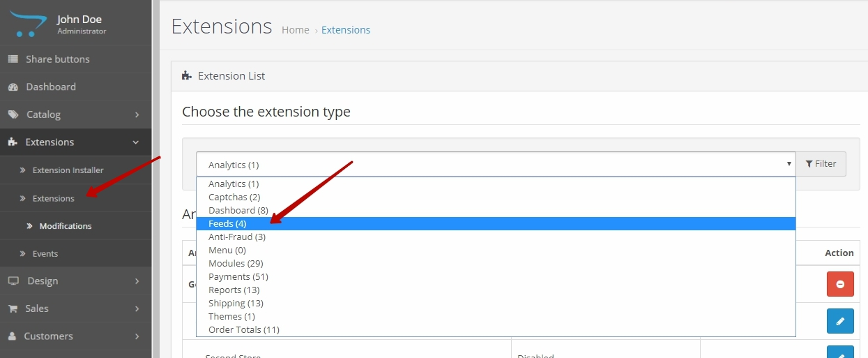Select Order Totals (11) option

click(496, 330)
